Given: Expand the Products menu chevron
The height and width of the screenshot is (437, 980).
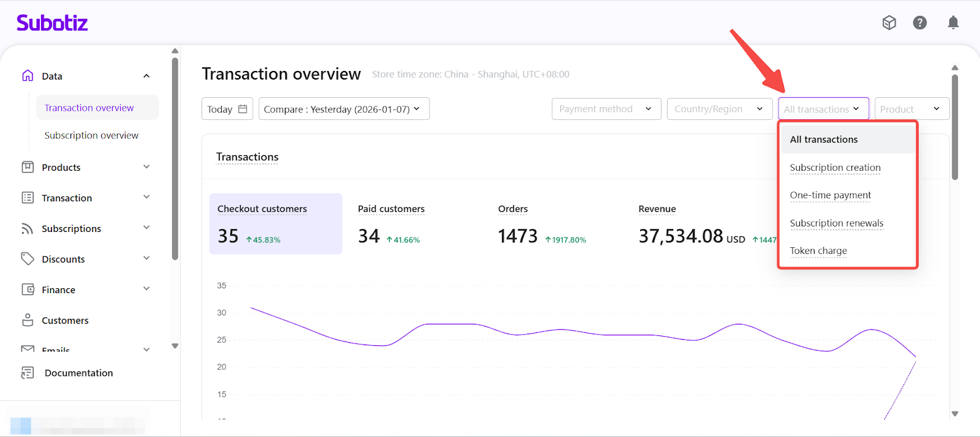Looking at the screenshot, I should (146, 167).
